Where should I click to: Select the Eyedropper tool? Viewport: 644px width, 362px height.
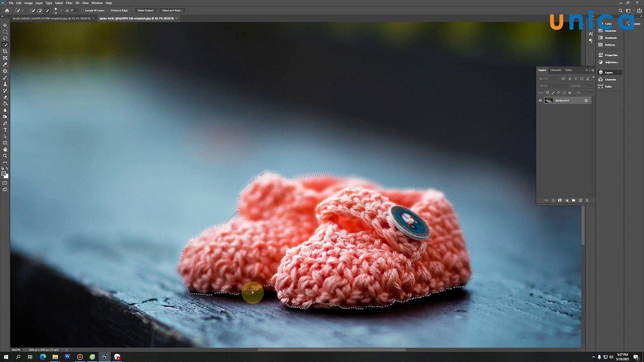(x=6, y=64)
